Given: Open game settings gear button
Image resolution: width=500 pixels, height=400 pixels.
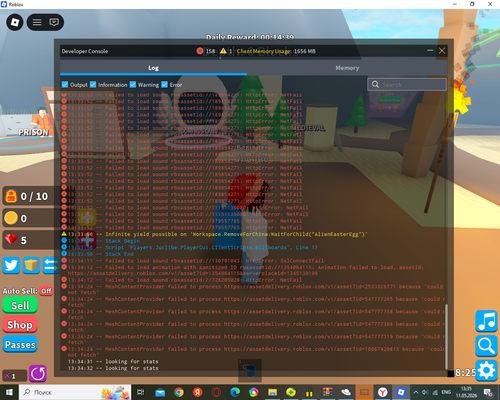Looking at the screenshot, I should (487, 370).
